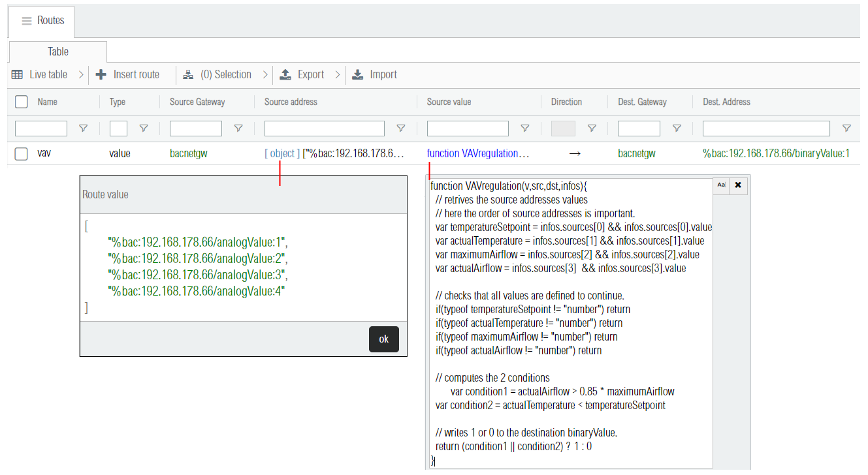Click the Selection network icon in toolbar
Viewport: 868px width, 475px height.
189,74
